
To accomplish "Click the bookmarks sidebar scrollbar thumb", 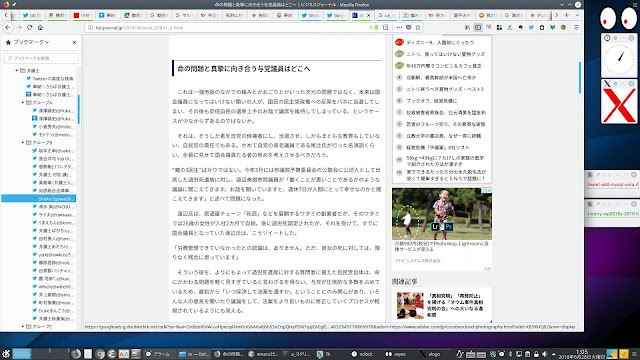I will click(x=78, y=109).
